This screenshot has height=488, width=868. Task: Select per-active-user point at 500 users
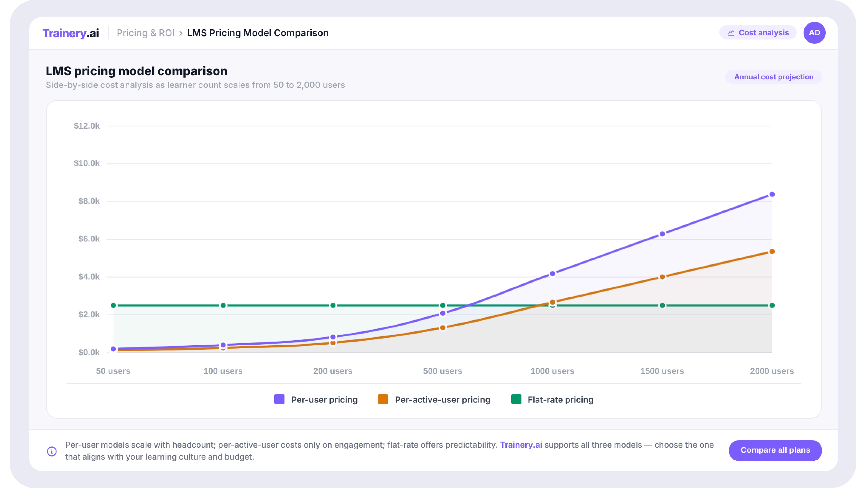pos(443,327)
